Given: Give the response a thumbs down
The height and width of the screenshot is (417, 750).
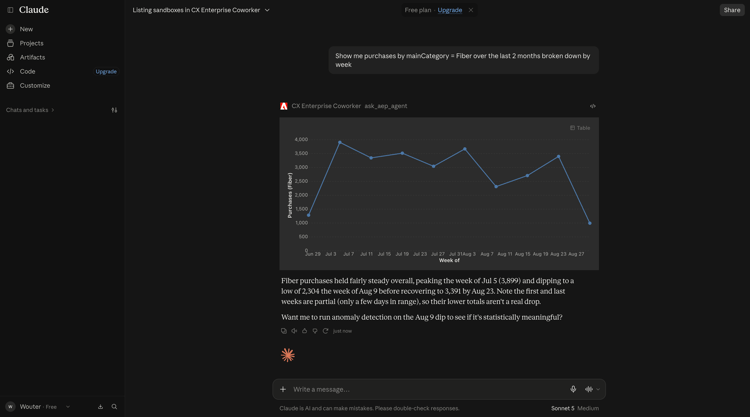Looking at the screenshot, I should pos(315,331).
